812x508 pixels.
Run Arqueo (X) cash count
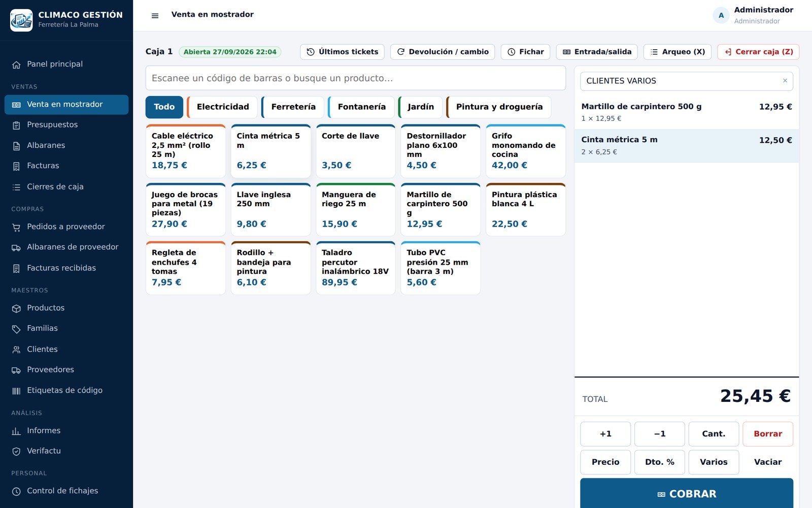[x=678, y=52]
